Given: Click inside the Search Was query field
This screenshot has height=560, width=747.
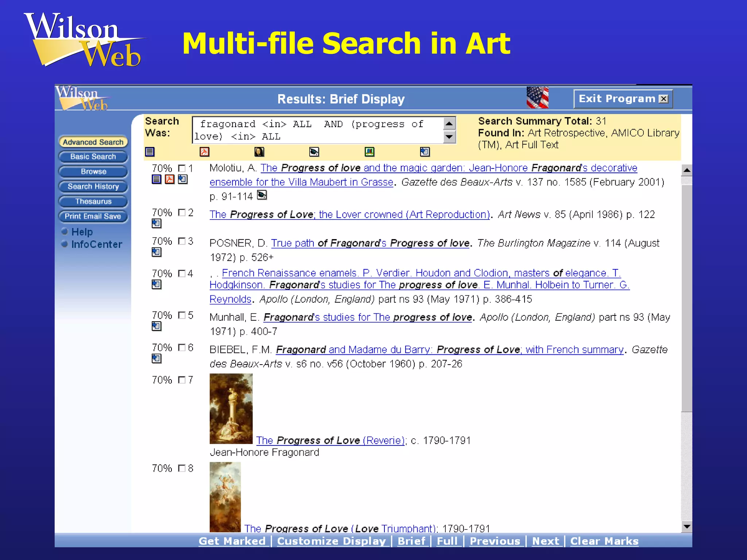Looking at the screenshot, I should (x=317, y=130).
